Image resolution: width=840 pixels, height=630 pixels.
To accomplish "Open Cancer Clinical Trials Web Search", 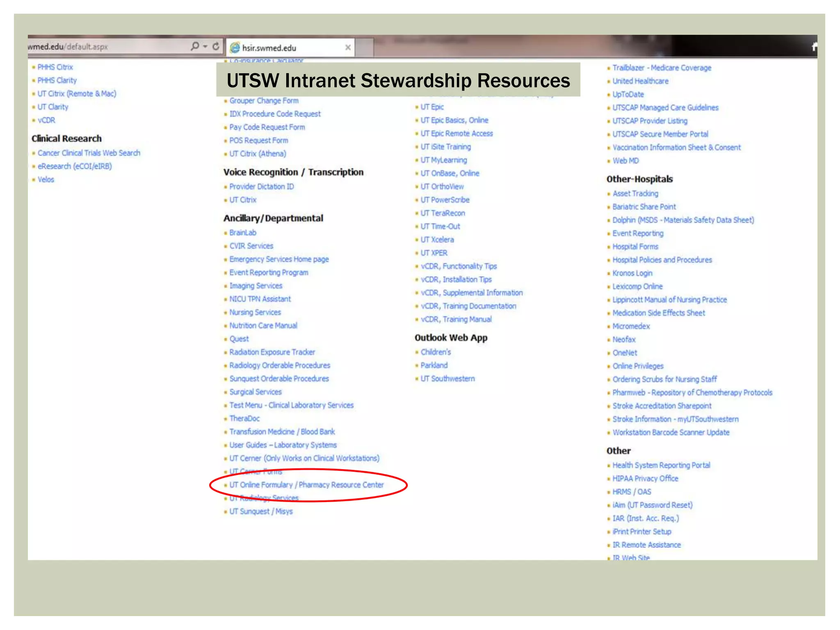I will click(89, 153).
